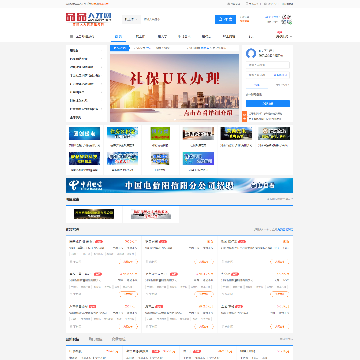The image size is (360, 360).
Task: Open the gray banner with red text
Action: tap(151, 214)
